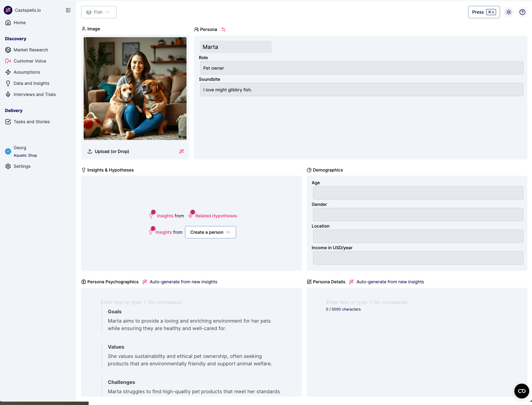This screenshot has height=405, width=532.
Task: Click the persona photo of Marta
Action: click(135, 89)
